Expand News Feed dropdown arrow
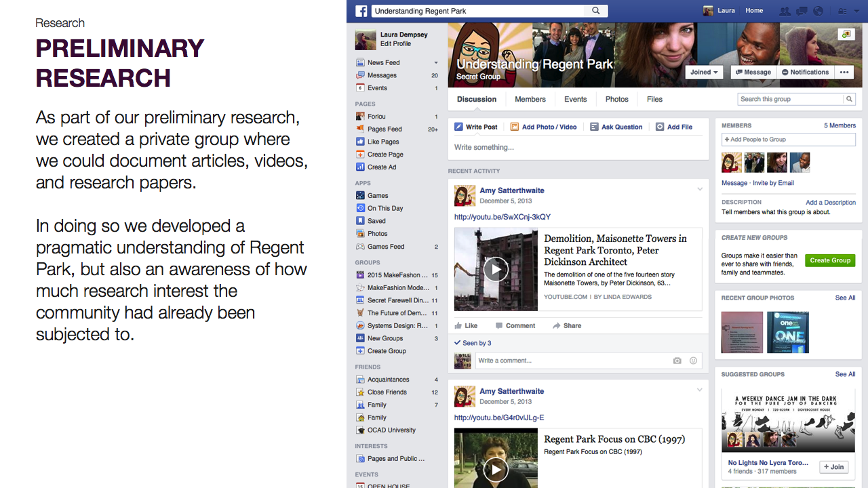This screenshot has width=868, height=488. tap(436, 63)
